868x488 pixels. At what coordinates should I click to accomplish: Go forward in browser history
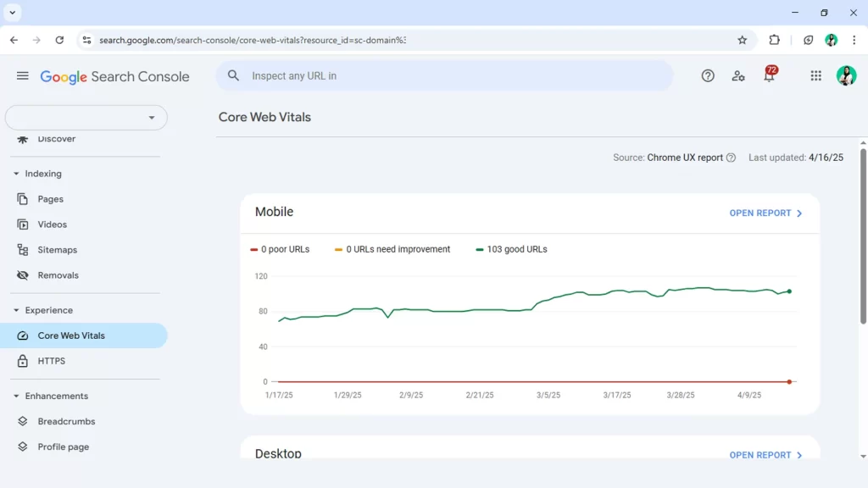point(36,40)
